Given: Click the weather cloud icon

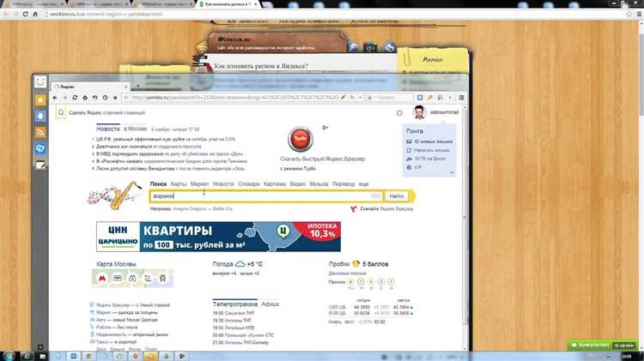Looking at the screenshot, I should point(240,264).
